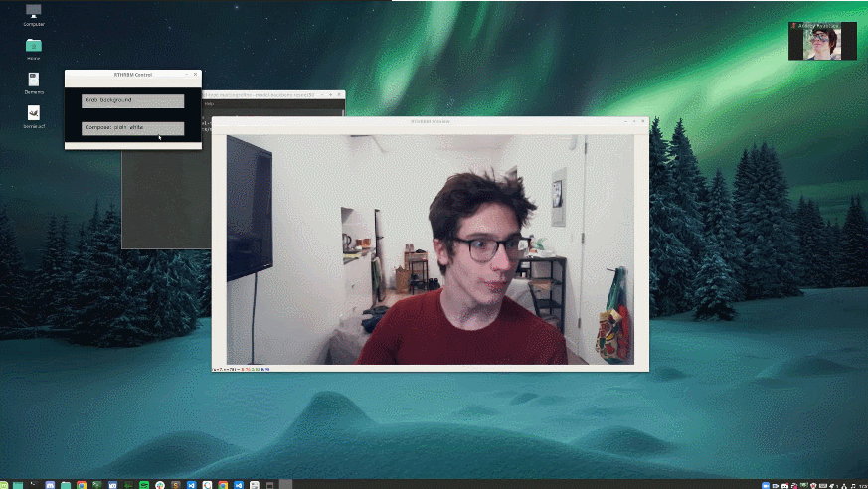Click the shield icon in the system tray
This screenshot has width=868, height=489.
[813, 485]
